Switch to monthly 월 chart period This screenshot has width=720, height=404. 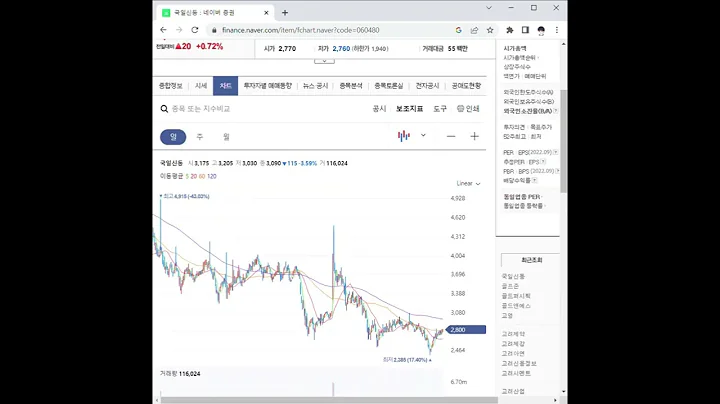[x=226, y=137]
